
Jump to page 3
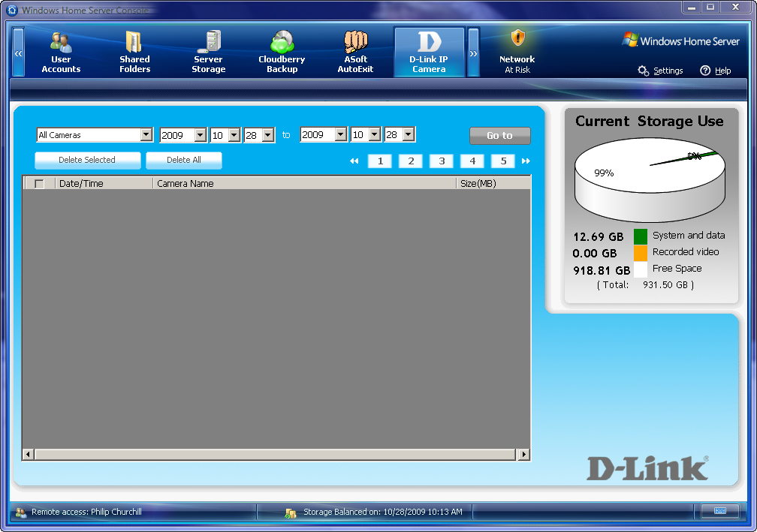pyautogui.click(x=442, y=161)
